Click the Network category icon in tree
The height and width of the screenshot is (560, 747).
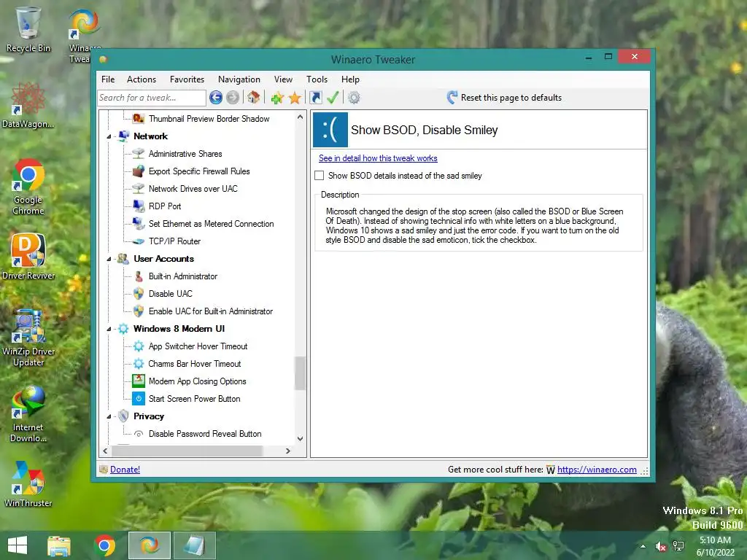124,136
